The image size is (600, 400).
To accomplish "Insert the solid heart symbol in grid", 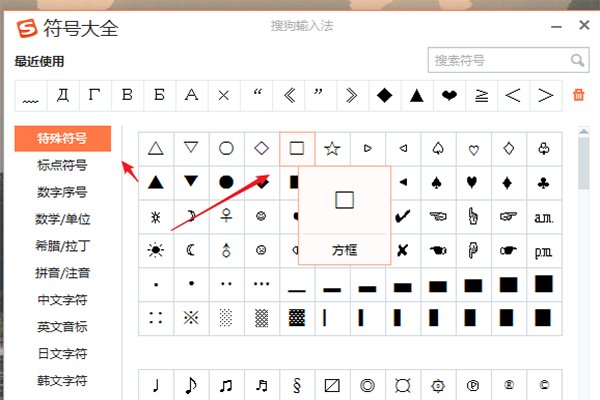I will (473, 182).
